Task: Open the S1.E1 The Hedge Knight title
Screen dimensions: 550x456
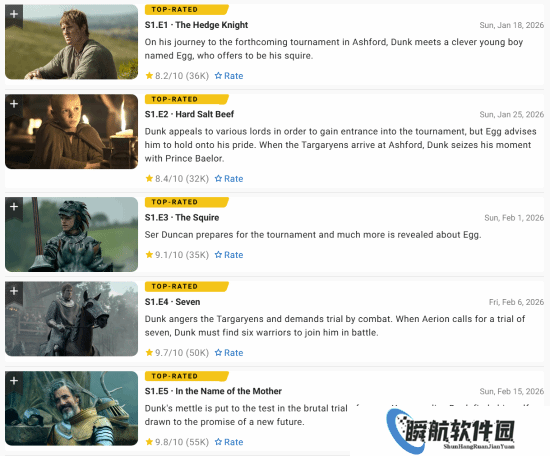Action: [x=196, y=25]
